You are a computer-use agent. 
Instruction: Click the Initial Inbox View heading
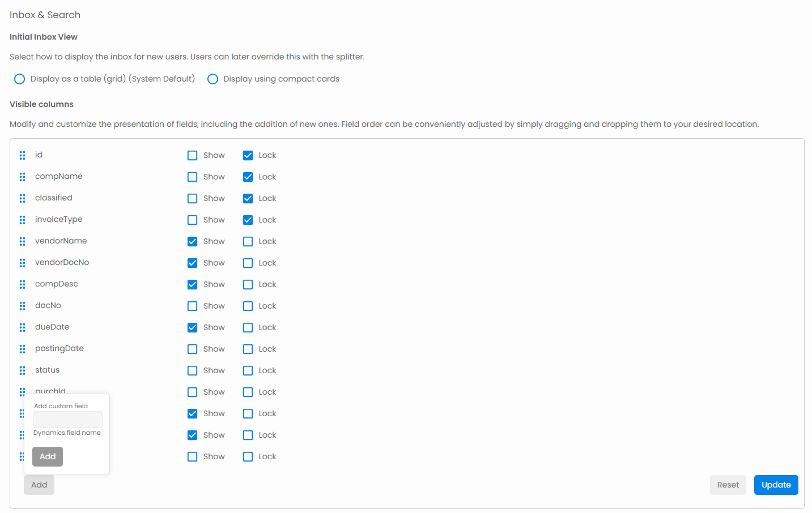(44, 37)
